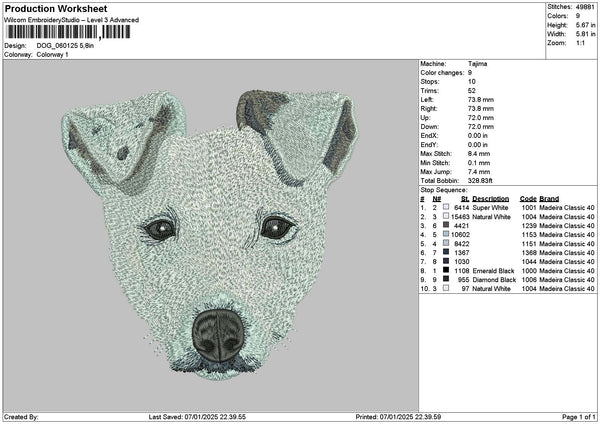Click the 'Code' column header

point(528,199)
